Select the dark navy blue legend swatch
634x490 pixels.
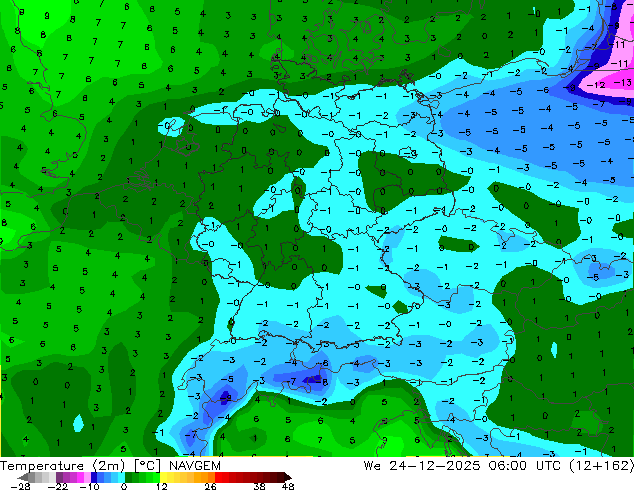click(94, 477)
